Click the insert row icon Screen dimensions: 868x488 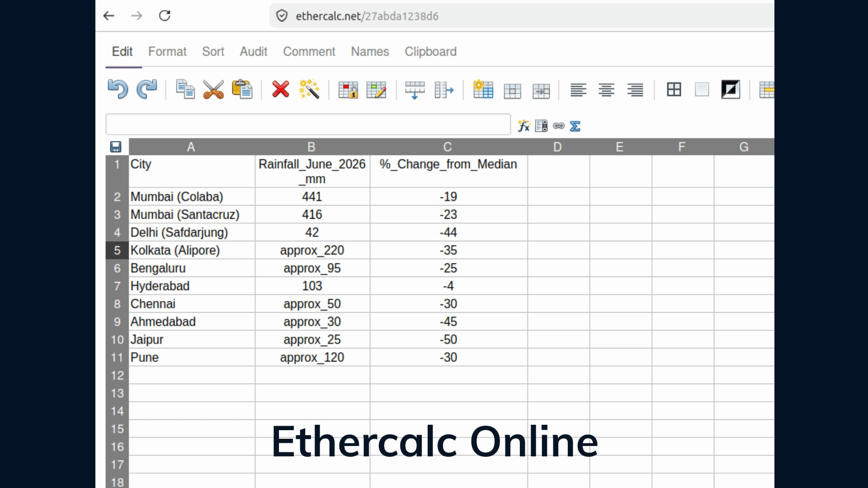tap(415, 90)
